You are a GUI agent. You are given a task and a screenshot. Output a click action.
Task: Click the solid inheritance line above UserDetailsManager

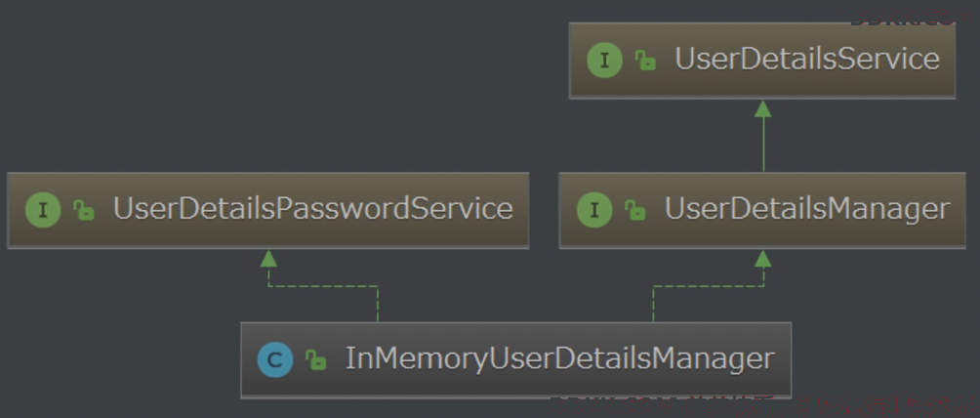coord(762,145)
